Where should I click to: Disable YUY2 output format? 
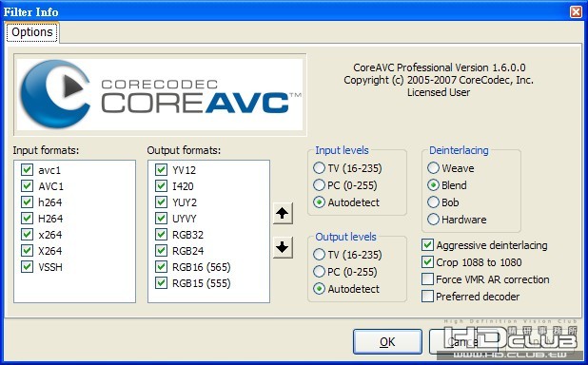161,202
